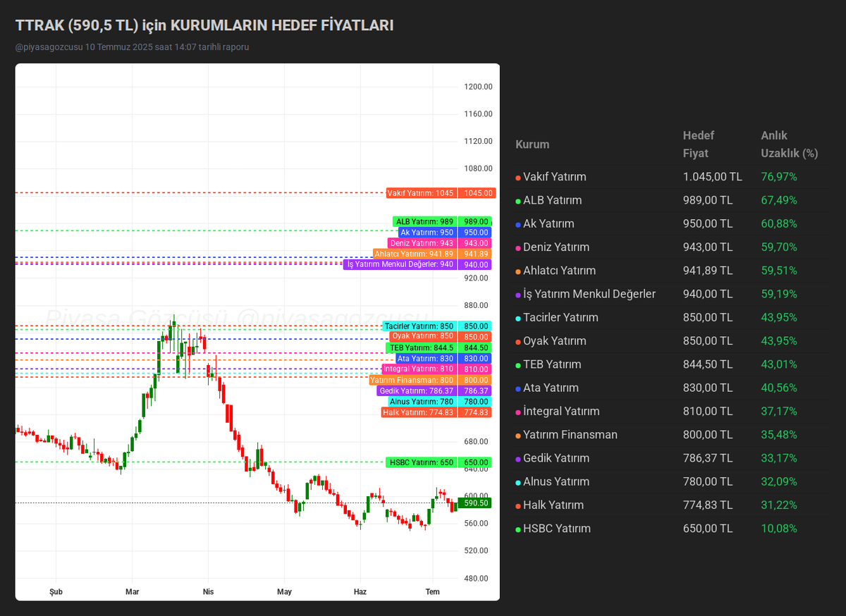
Task: Click Ahlatcı Yatırım table row name
Action: [x=559, y=271]
